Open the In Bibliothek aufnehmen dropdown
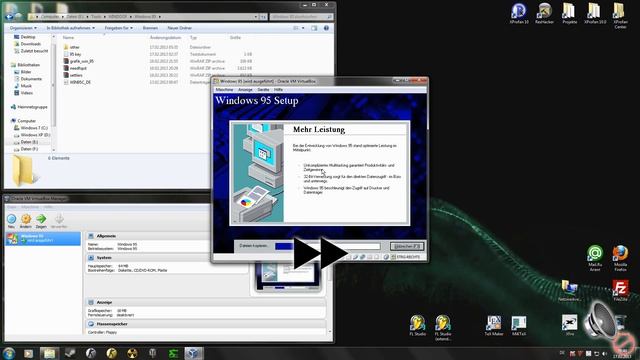This screenshot has width=640, height=360. tap(71, 28)
